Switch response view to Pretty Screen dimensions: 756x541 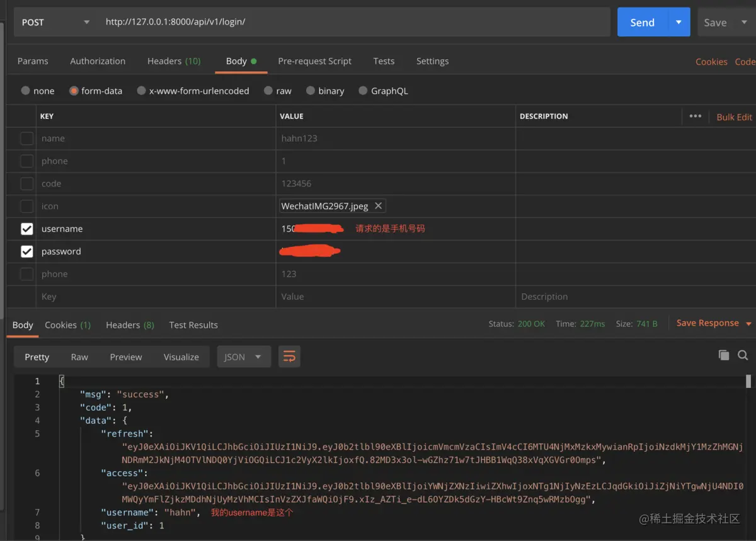[37, 356]
